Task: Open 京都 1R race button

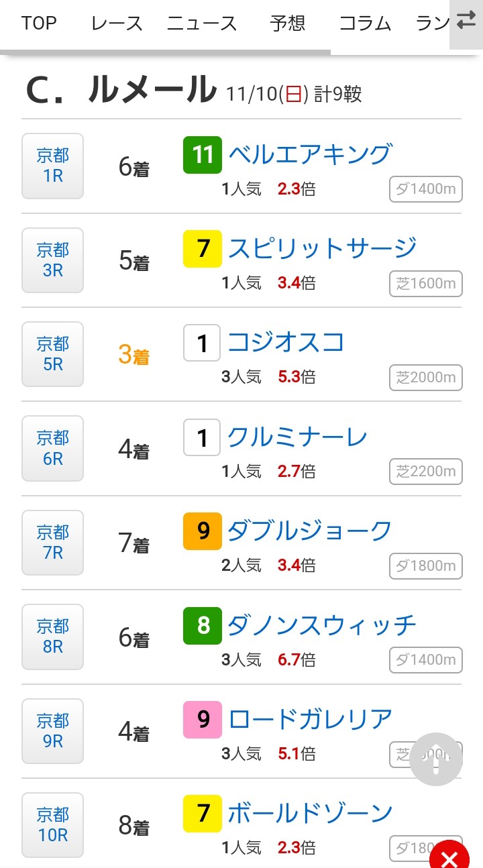Action: point(52,166)
